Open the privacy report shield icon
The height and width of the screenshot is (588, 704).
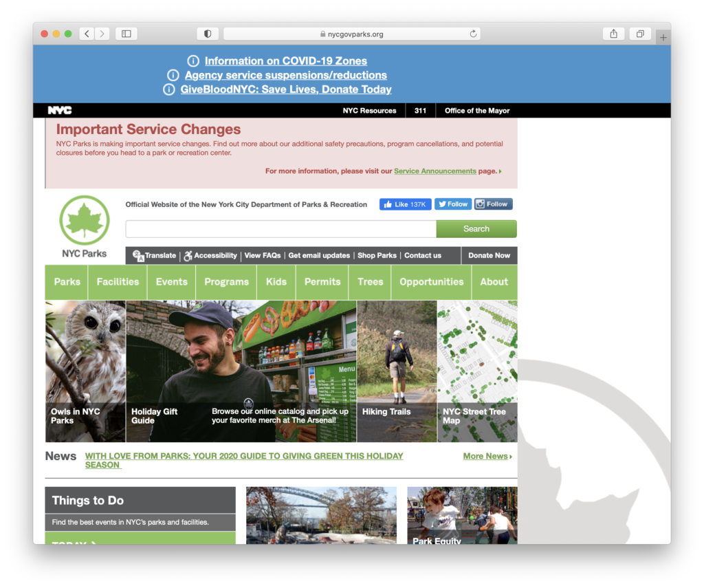pos(208,34)
